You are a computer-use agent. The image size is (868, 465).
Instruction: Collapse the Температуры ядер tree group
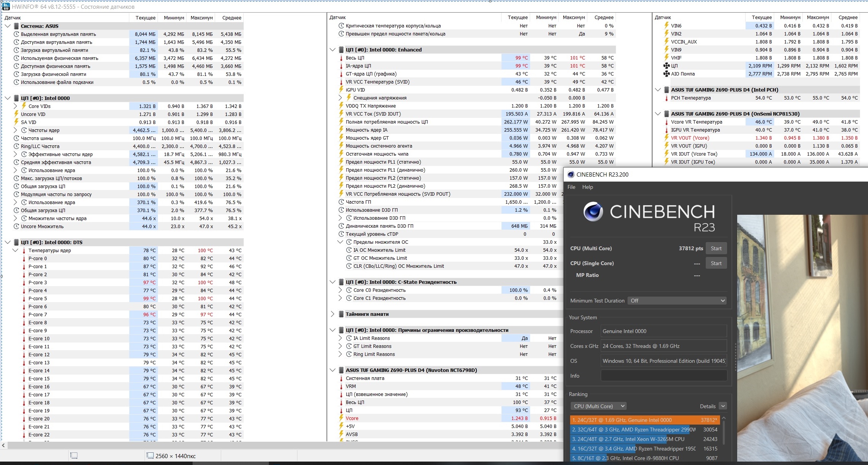pyautogui.click(x=15, y=250)
